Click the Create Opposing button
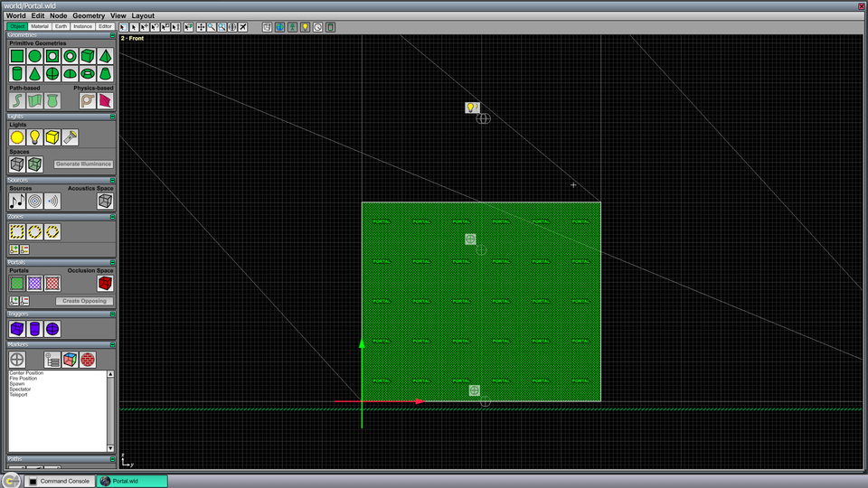The width and height of the screenshot is (868, 488). tap(84, 301)
